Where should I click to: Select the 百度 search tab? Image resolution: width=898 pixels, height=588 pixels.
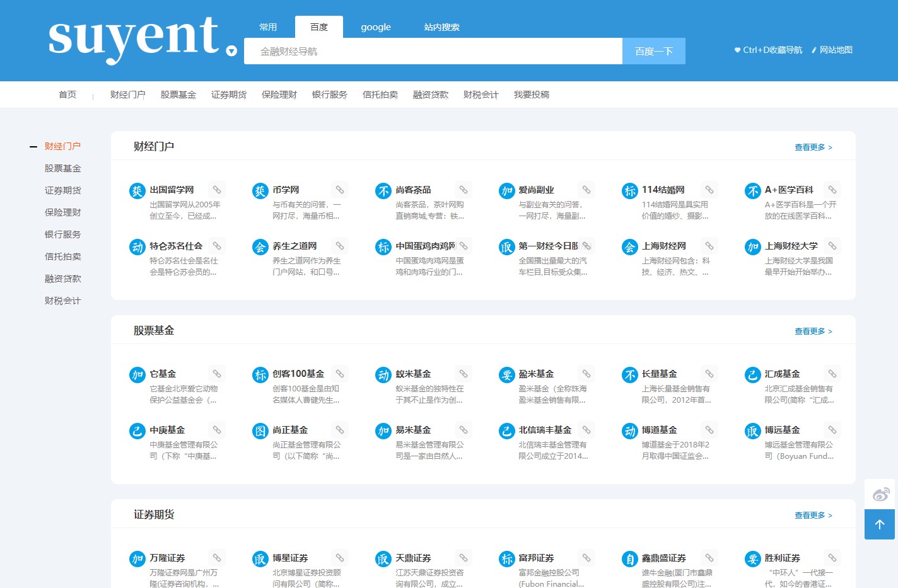click(x=319, y=27)
